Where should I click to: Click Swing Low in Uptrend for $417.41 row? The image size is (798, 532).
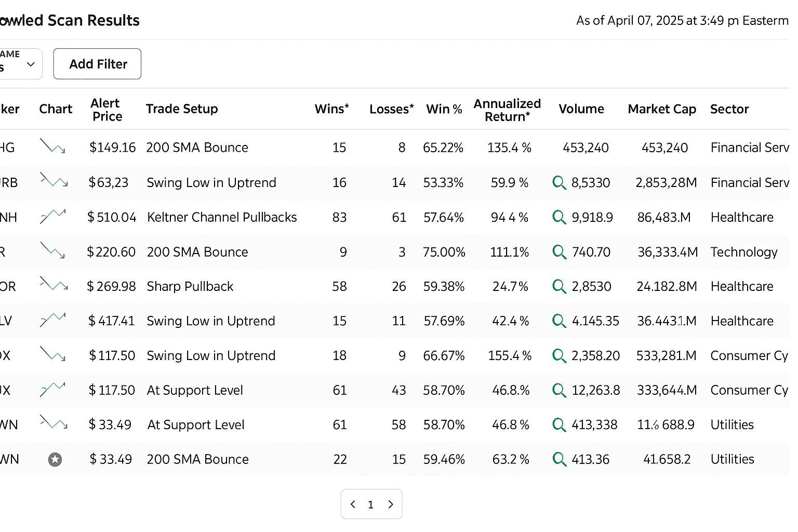211,321
